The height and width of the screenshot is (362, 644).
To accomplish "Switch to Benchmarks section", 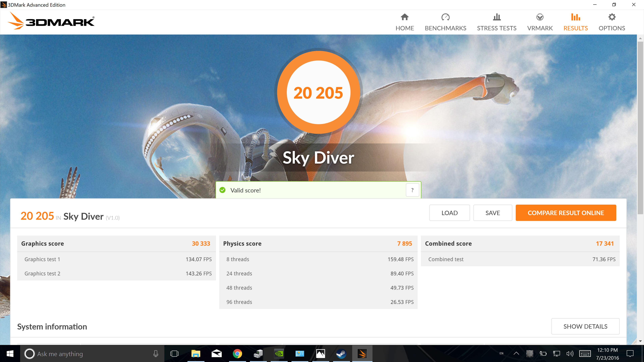I will 445,22.
